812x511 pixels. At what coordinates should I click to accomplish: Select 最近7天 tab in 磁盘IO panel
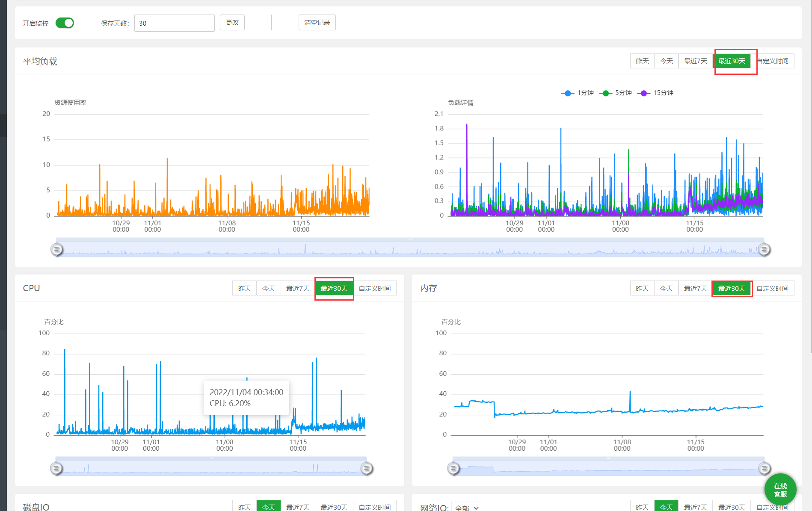coord(298,507)
